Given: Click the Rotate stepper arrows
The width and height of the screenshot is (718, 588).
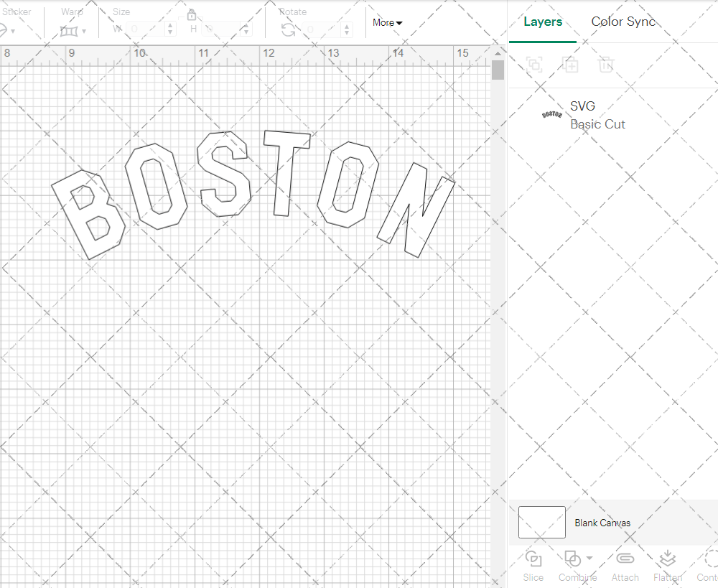Looking at the screenshot, I should click(x=347, y=29).
